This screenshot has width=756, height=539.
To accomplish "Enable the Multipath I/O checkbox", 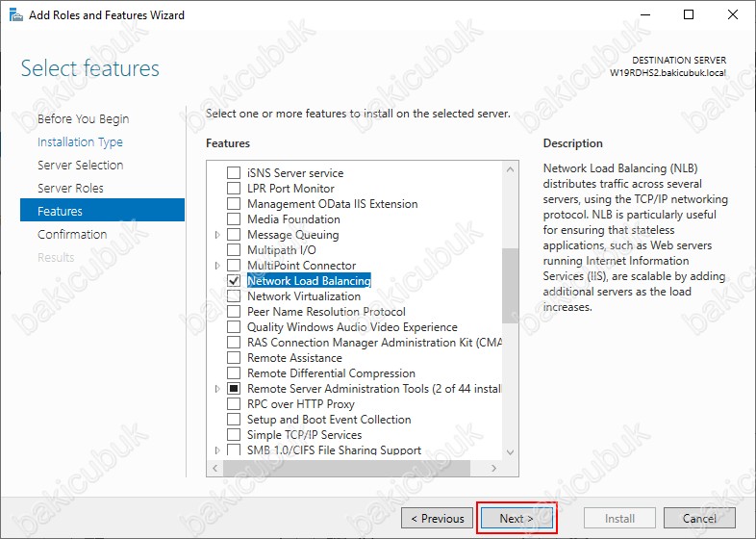I will click(234, 250).
